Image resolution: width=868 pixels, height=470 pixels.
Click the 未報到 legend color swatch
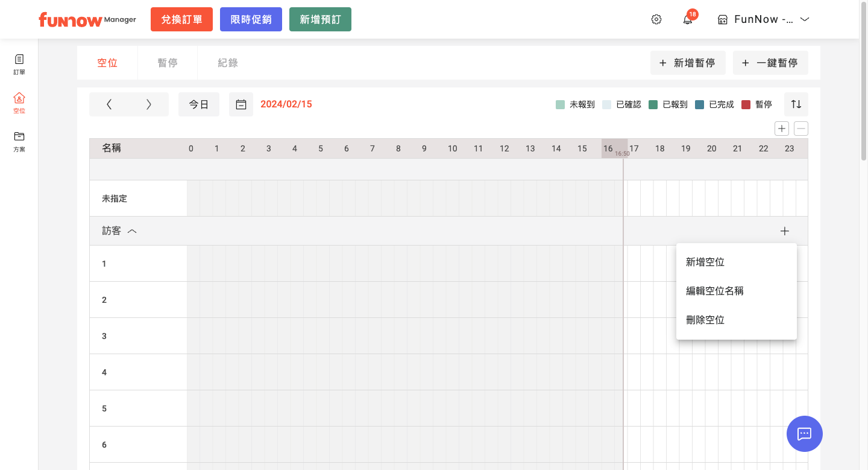tap(560, 105)
